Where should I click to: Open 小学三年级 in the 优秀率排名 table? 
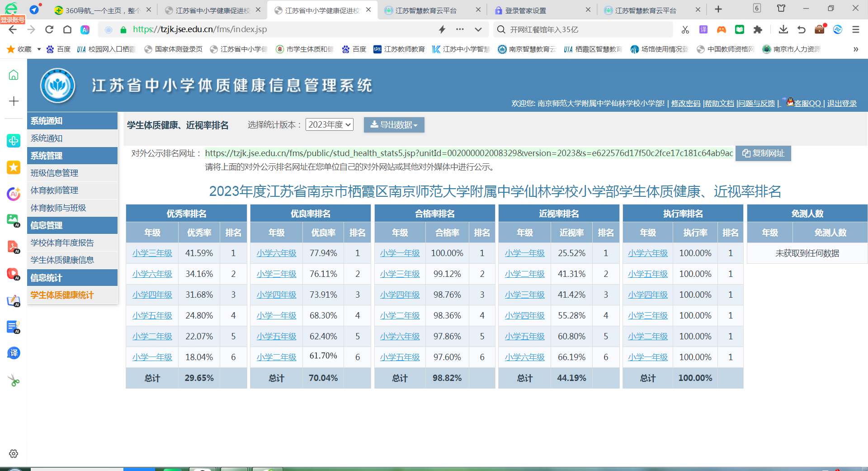pos(152,253)
